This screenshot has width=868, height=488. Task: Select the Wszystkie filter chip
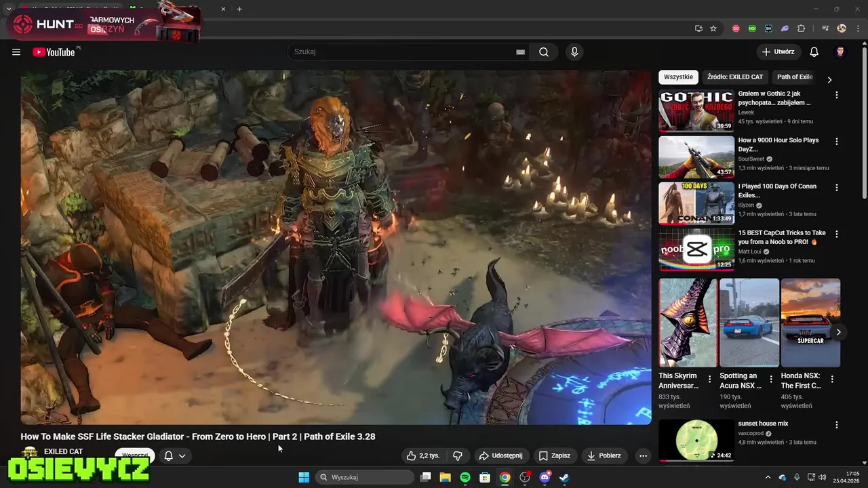coord(678,77)
